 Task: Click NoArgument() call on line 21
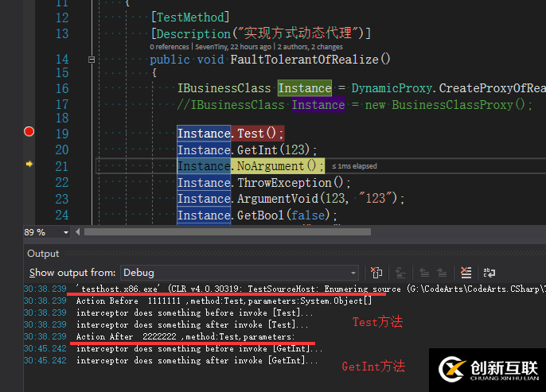click(x=276, y=166)
